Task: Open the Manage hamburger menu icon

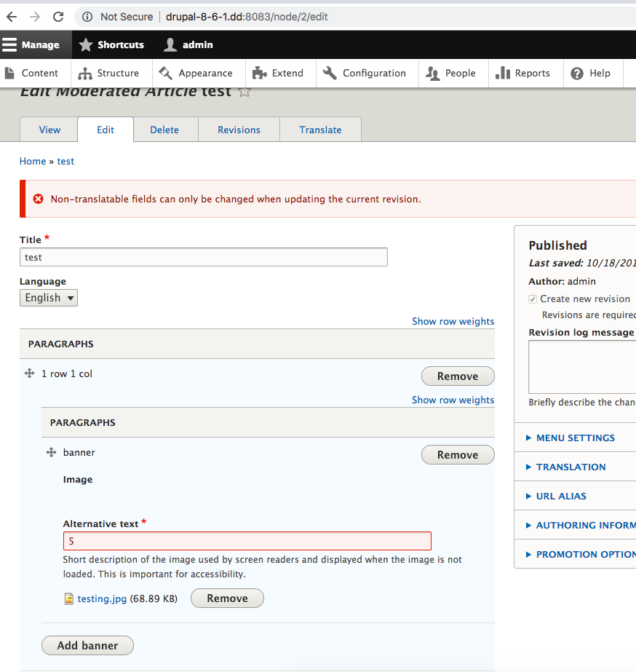Action: tap(9, 44)
